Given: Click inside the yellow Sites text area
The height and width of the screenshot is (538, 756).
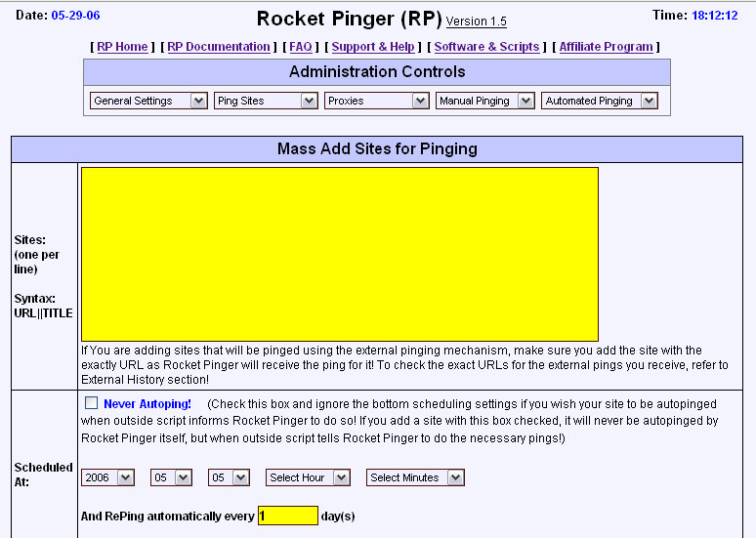Looking at the screenshot, I should [340, 254].
